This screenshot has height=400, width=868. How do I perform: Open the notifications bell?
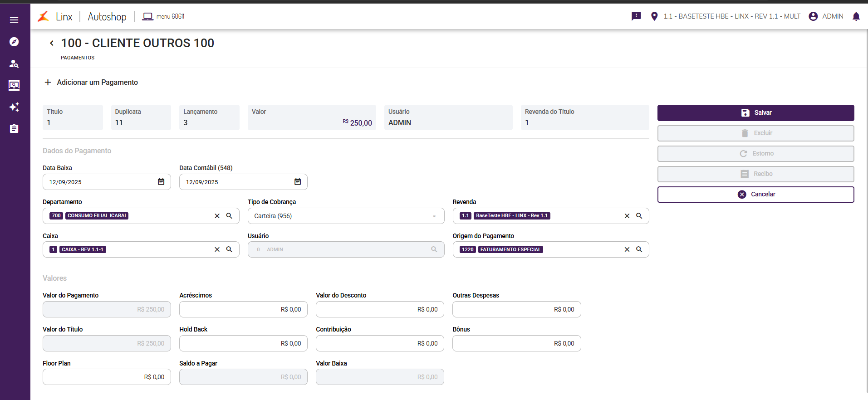tap(856, 16)
